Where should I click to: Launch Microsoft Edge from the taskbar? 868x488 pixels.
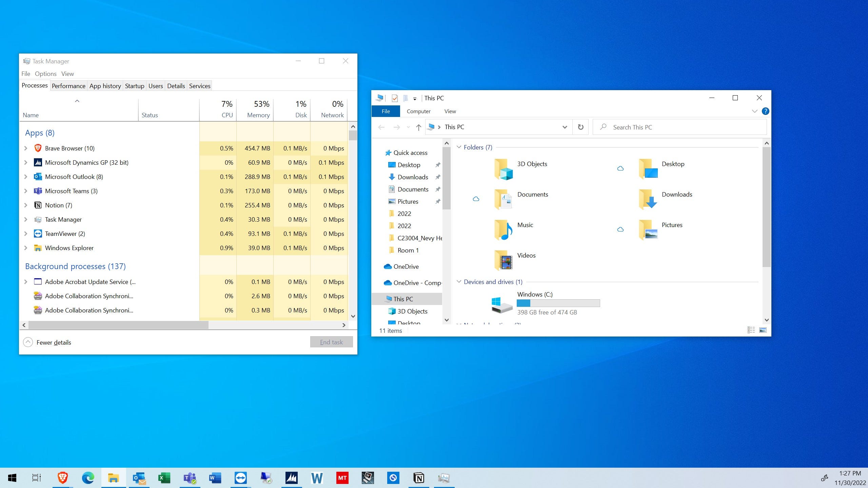click(x=88, y=478)
